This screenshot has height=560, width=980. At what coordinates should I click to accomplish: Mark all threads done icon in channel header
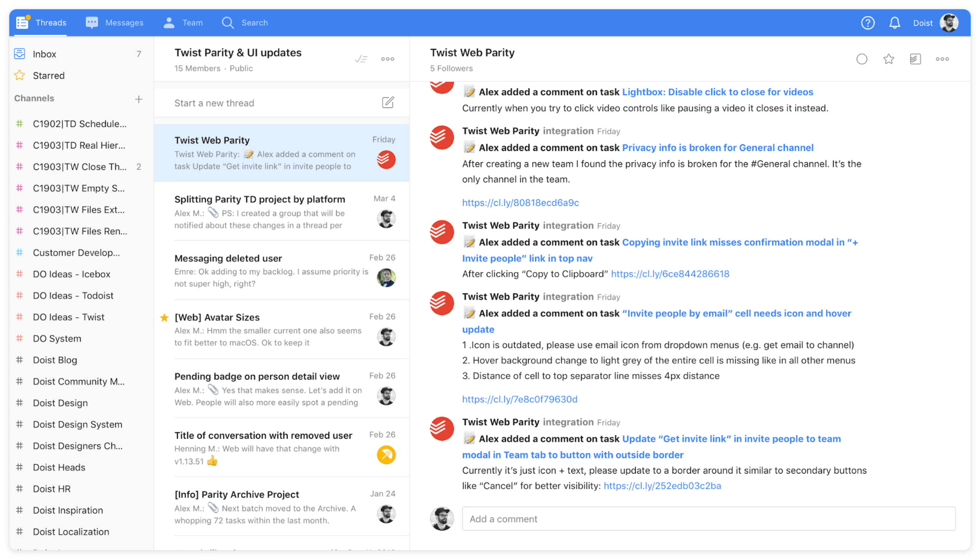[361, 59]
